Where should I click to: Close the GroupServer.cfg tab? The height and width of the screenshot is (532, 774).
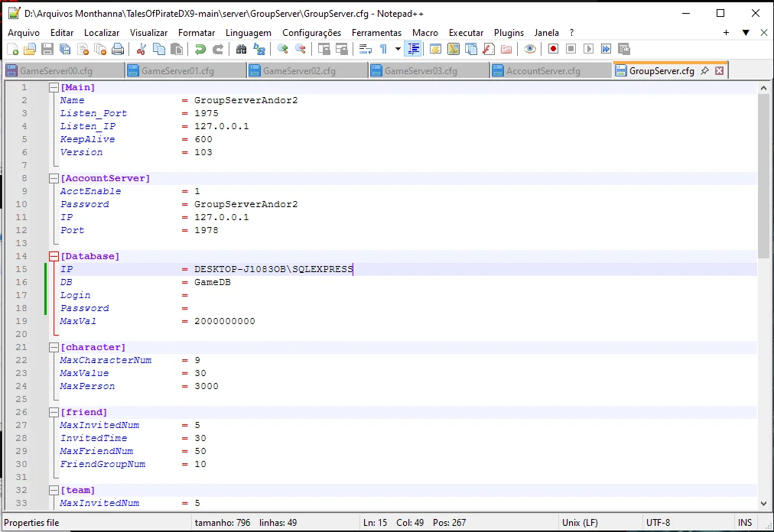pos(717,70)
